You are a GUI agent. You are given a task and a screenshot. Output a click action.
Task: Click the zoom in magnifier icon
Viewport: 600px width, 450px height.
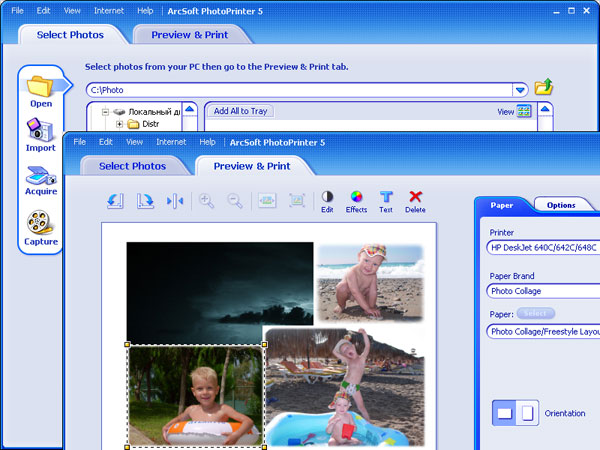tap(206, 201)
